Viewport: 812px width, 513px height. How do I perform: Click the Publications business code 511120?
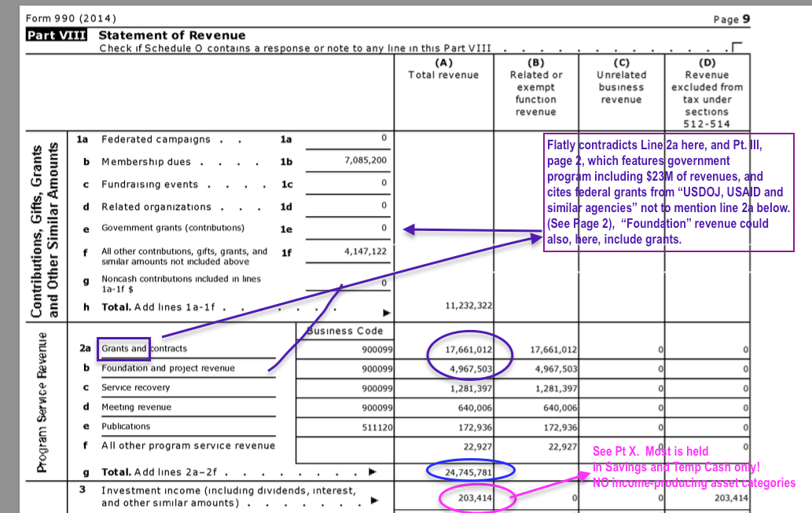[377, 427]
